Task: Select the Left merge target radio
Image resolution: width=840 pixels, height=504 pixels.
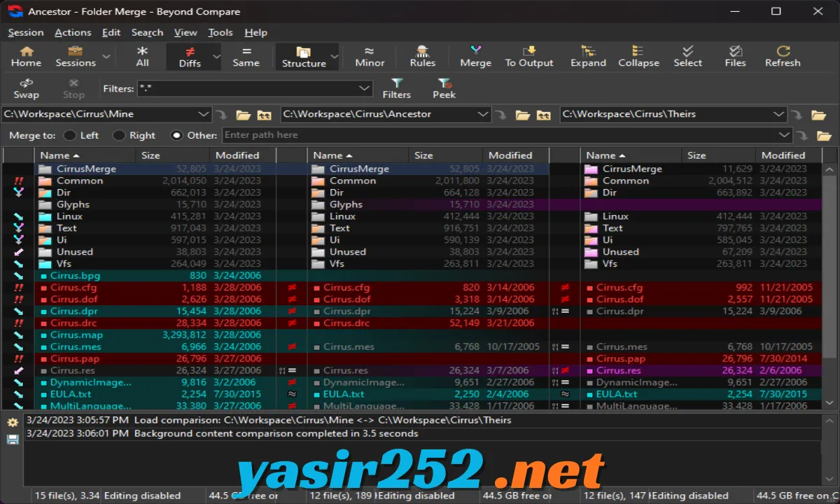Action: pos(70,135)
